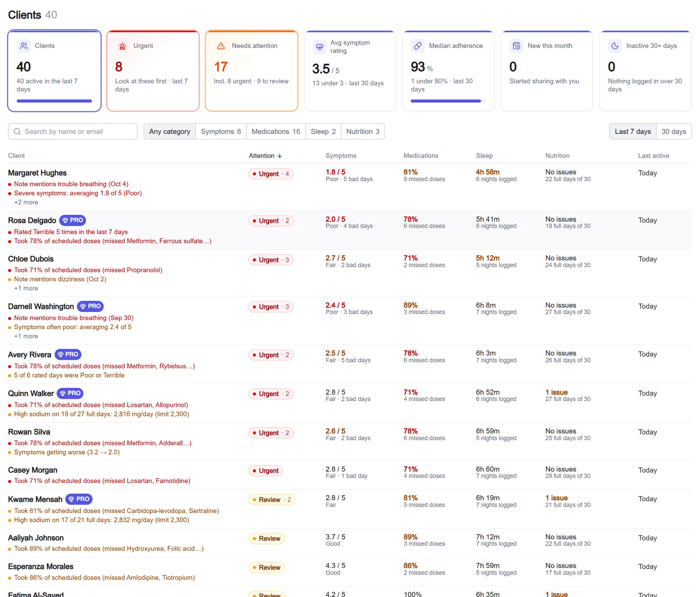Click Chloe Dubois' '5h 12m' sleep value
The width and height of the screenshot is (700, 597).
click(x=488, y=258)
